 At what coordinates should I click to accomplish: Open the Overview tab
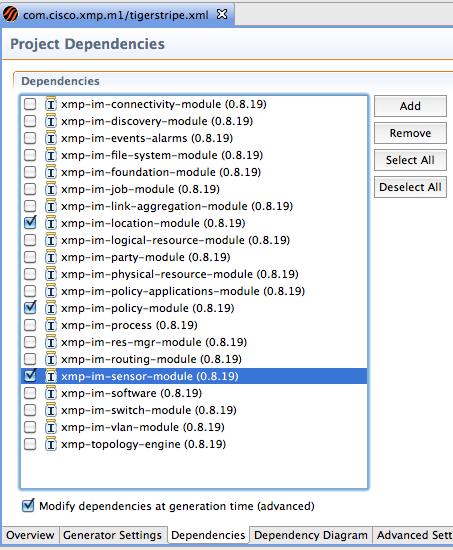tap(30, 535)
